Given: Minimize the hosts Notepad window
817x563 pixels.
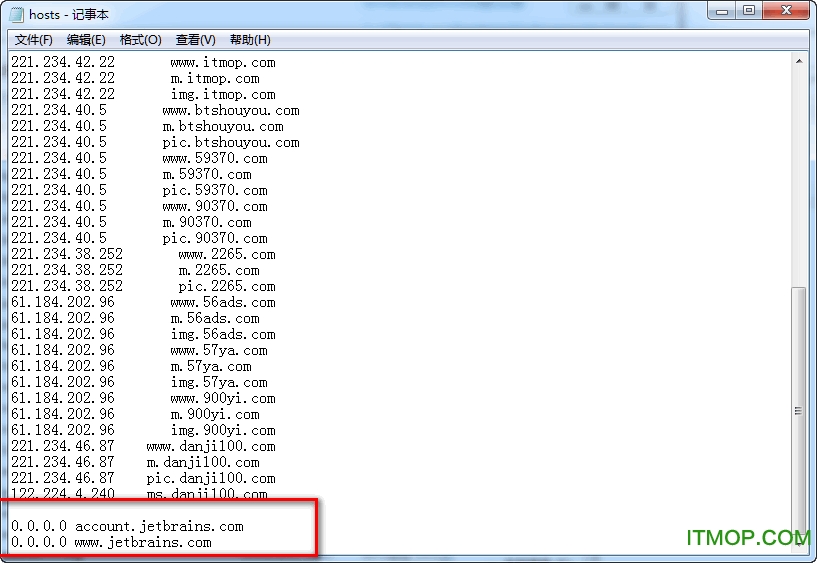Looking at the screenshot, I should click(722, 11).
